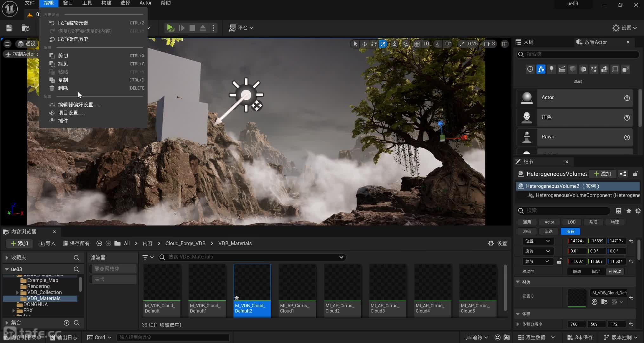Select the Translate (move) gizmo tool

point(365,44)
